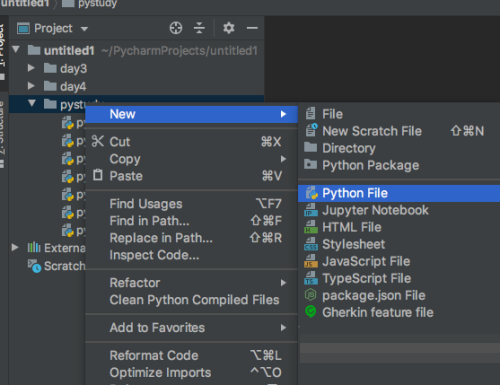500x385 pixels.
Task: Click the New Scratch File icon
Action: [311, 130]
